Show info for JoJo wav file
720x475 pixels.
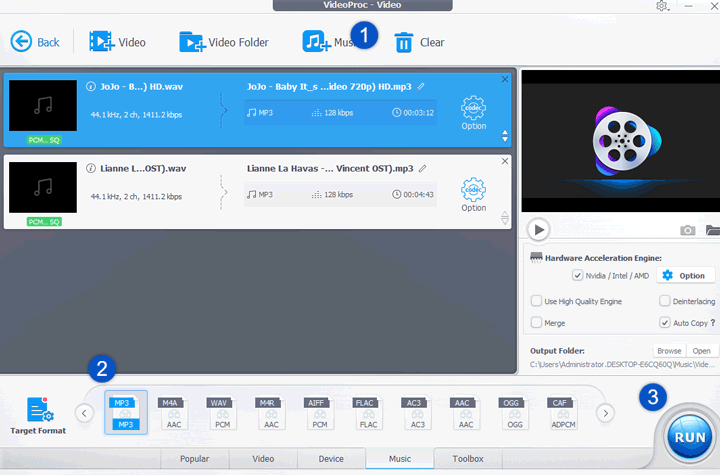(x=91, y=86)
